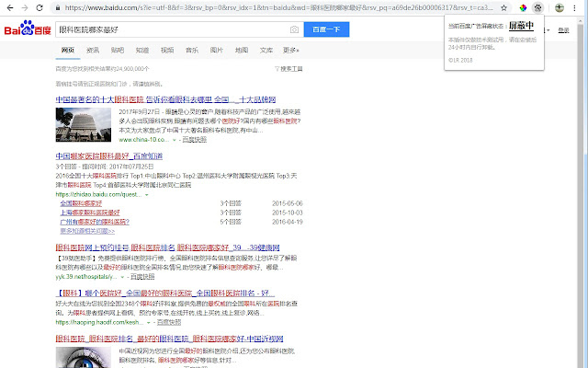Viewport: 588px width, 368px height.
Task: Open result 中国最著名的十大眼科医院
Action: coord(165,99)
